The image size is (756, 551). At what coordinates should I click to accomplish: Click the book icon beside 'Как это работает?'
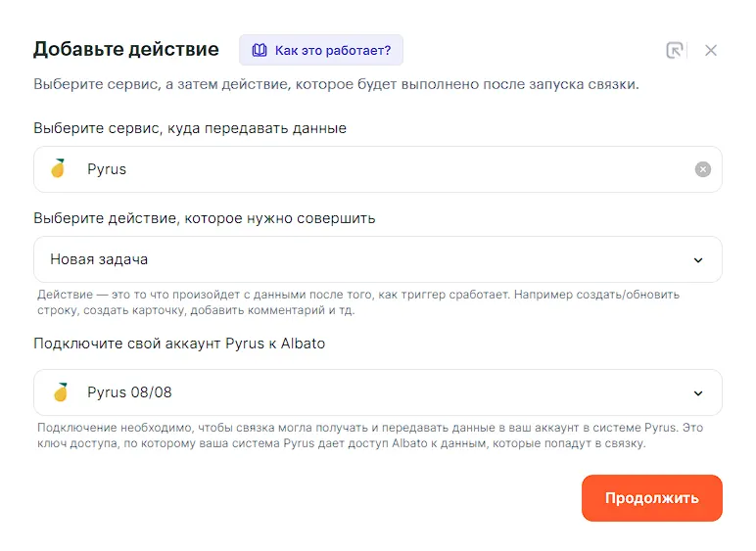[x=259, y=50]
